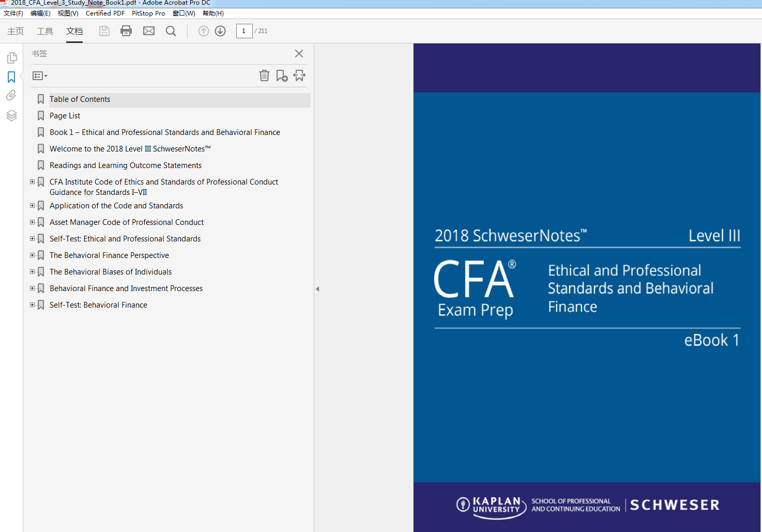
Task: Open The Behavioral Biases of Individuals text
Action: (111, 272)
